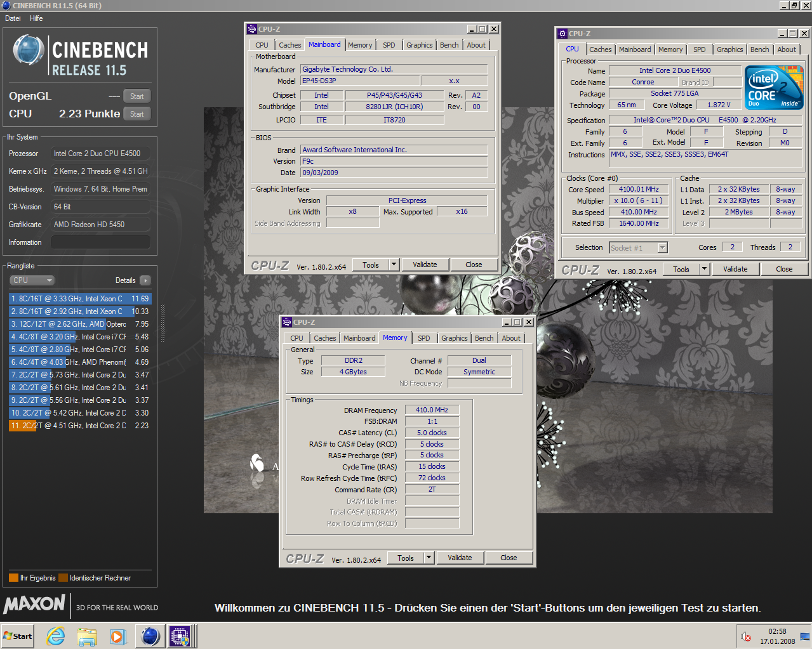The height and width of the screenshot is (649, 812).
Task: Expand Tools dropdown arrow in Mainboard window
Action: (x=394, y=265)
